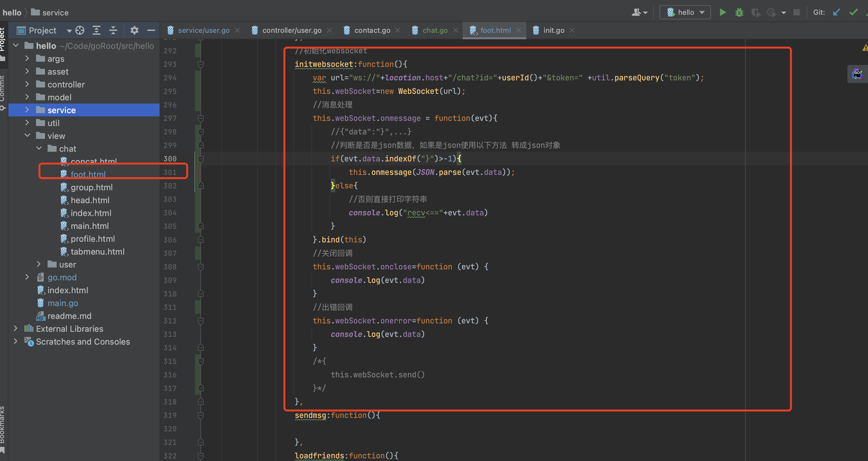Run the hello configuration with green play button
The image size is (868, 461).
[x=723, y=13]
